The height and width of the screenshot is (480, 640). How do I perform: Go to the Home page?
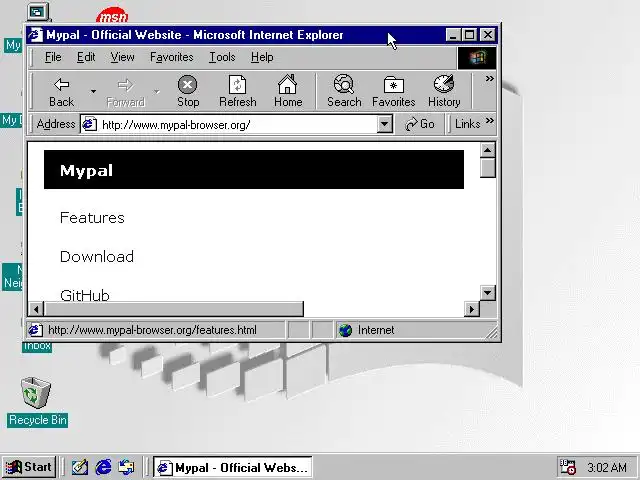(288, 91)
